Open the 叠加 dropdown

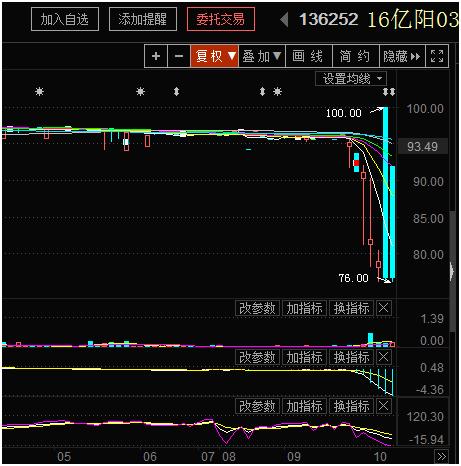[x=262, y=56]
